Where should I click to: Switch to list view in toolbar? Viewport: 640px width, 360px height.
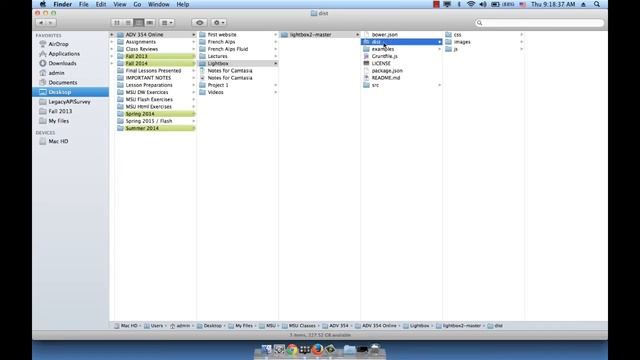point(128,23)
